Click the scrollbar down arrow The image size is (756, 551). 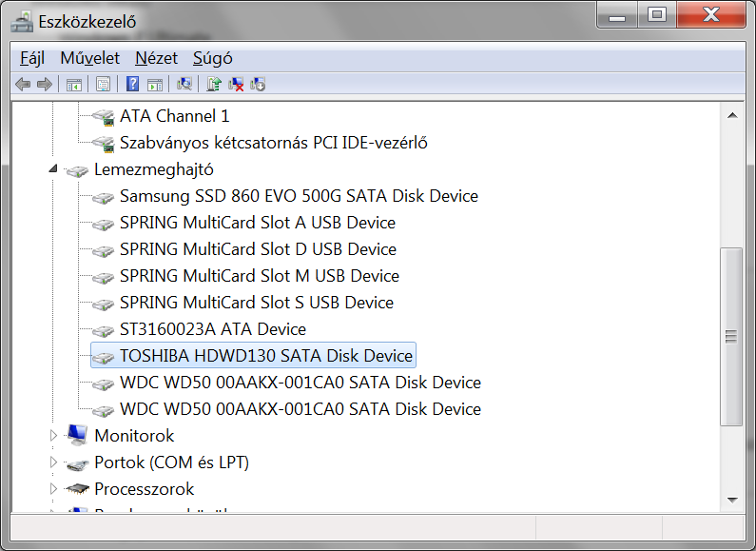tap(732, 500)
